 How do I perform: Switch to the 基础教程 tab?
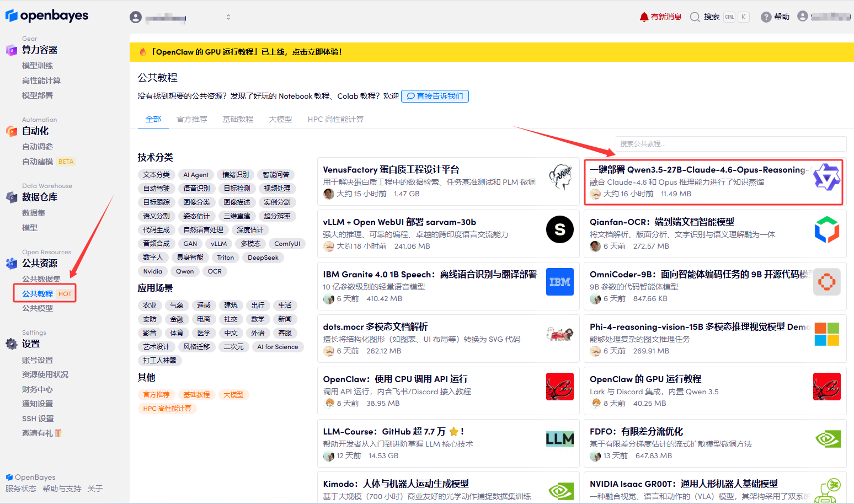(x=238, y=119)
